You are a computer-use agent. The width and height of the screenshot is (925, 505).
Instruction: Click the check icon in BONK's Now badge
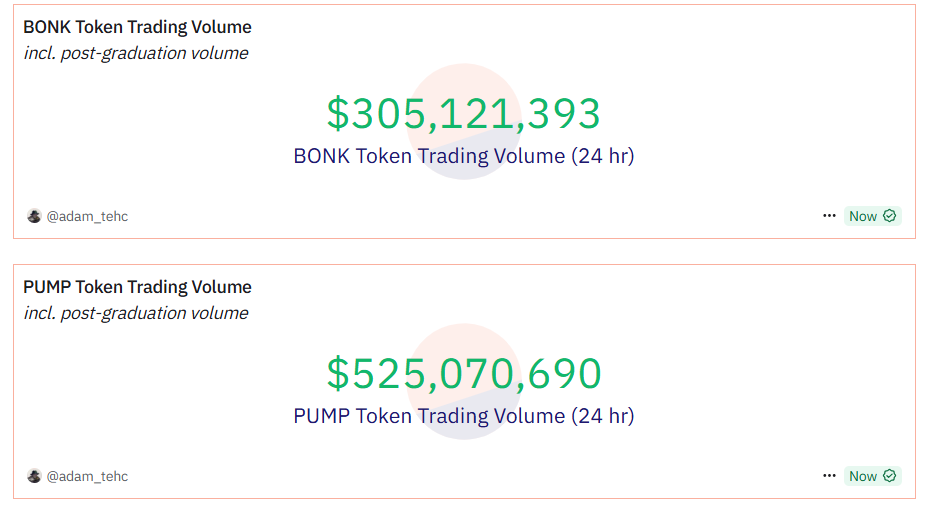click(x=889, y=216)
